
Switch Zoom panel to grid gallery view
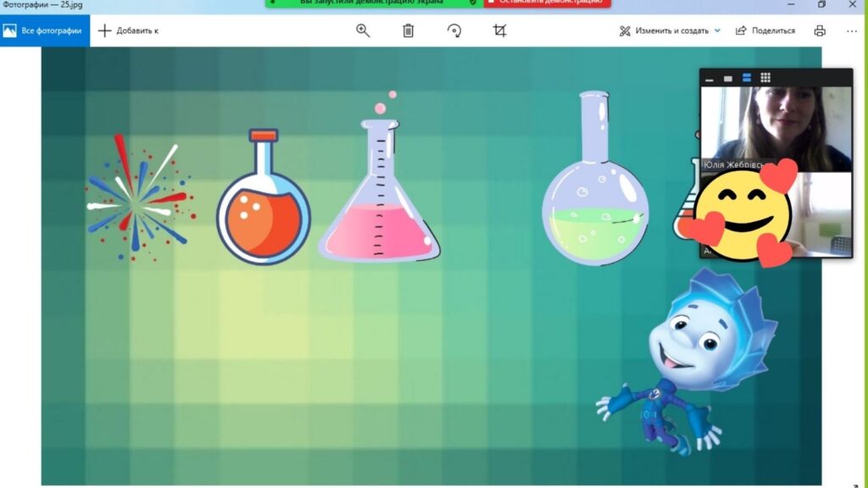click(x=765, y=78)
